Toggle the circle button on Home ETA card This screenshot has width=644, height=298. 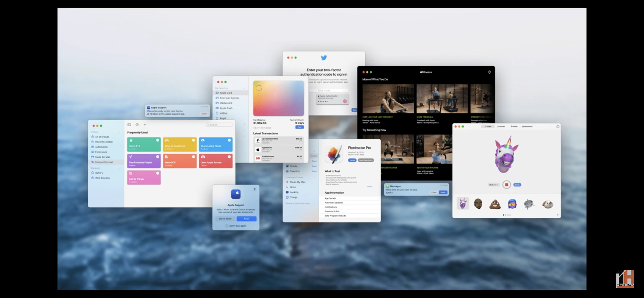coord(157,140)
